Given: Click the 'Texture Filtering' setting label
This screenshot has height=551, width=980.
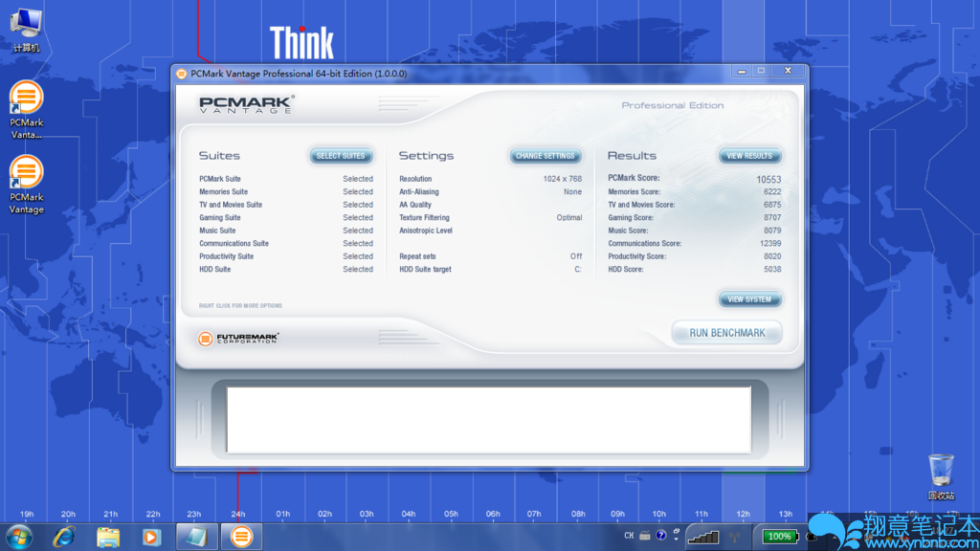Looking at the screenshot, I should point(424,218).
